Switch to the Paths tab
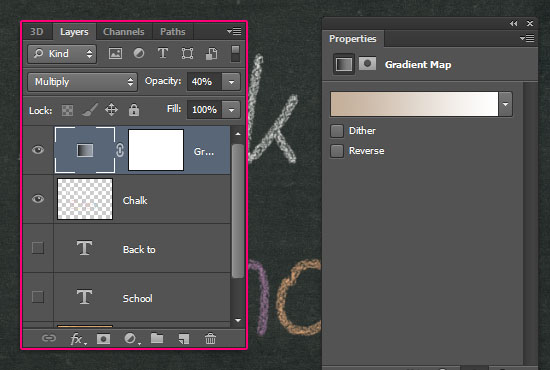This screenshot has width=550, height=370. (173, 32)
